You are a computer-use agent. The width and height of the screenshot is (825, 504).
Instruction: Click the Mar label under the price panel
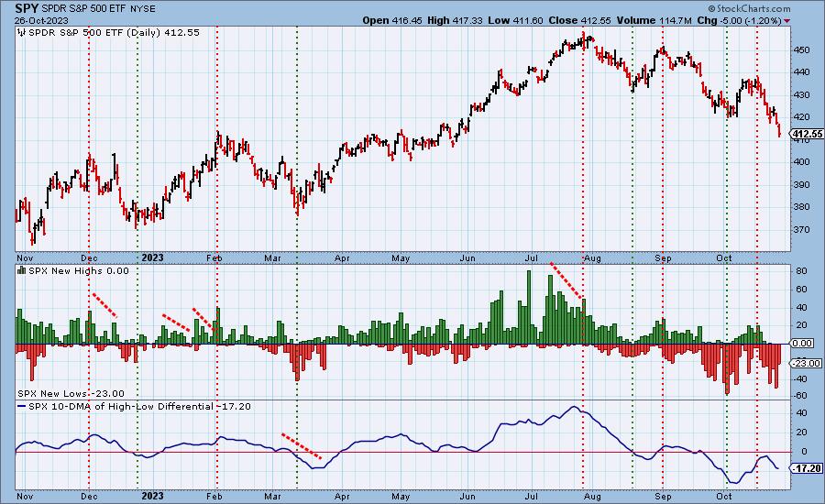[x=272, y=258]
